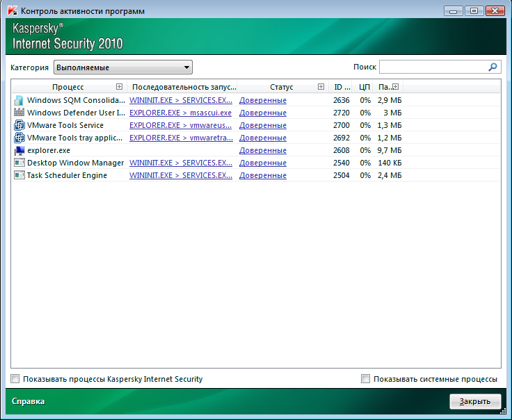The width and height of the screenshot is (512, 420).
Task: Click the Kaspersky logo in the title bar
Action: 13,10
